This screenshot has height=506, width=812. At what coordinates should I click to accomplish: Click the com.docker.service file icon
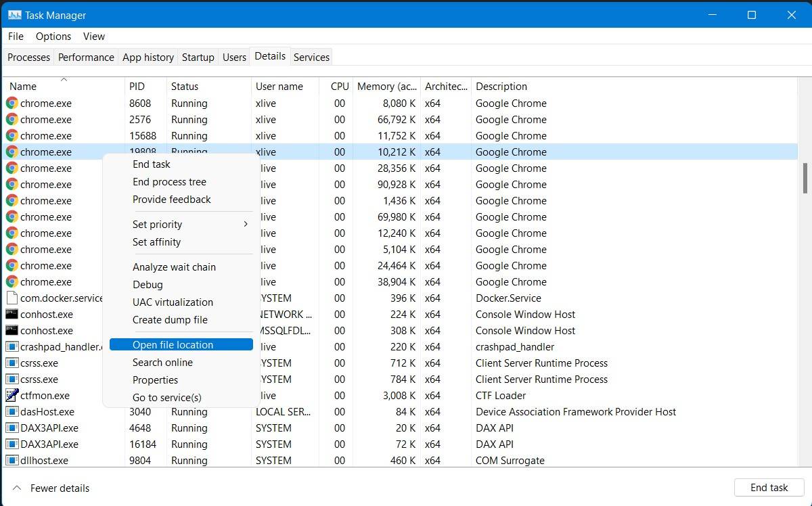tap(12, 298)
